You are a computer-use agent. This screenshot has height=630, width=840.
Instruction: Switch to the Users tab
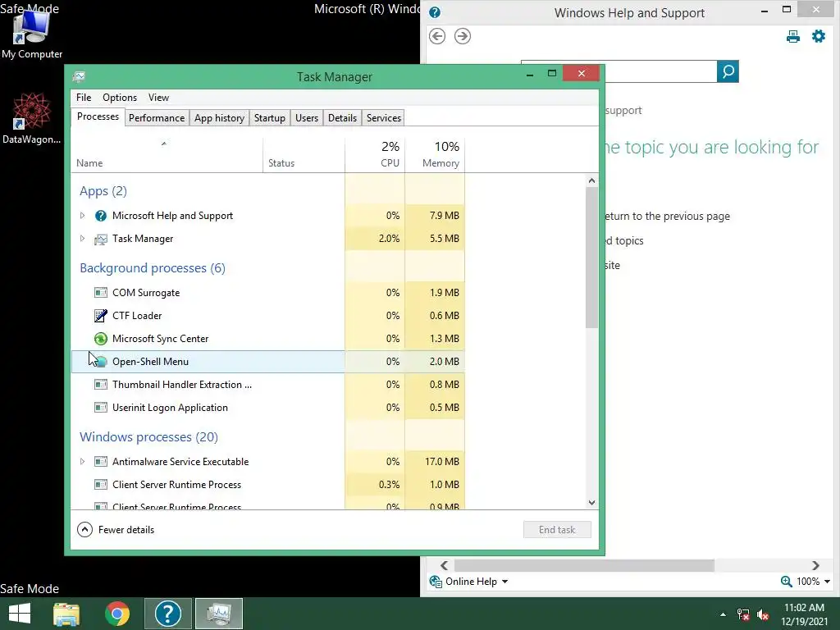pyautogui.click(x=307, y=118)
